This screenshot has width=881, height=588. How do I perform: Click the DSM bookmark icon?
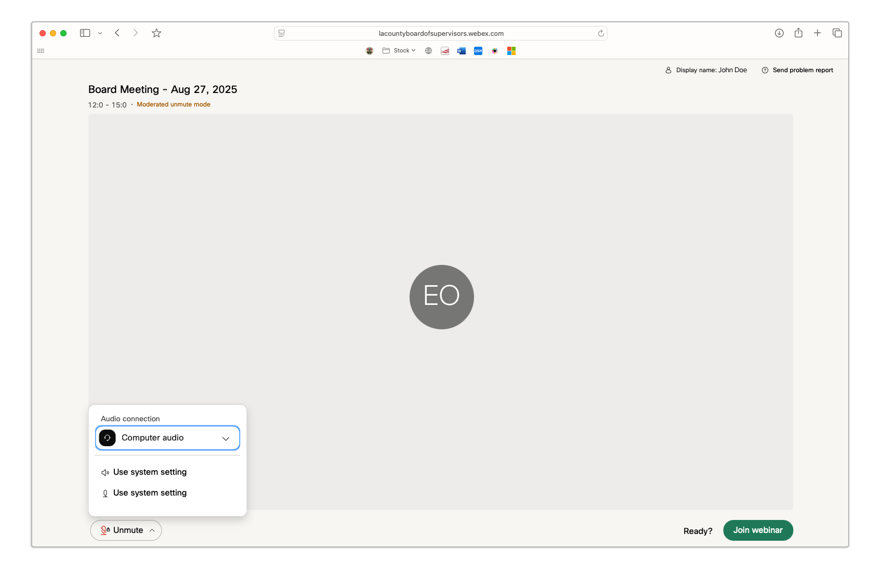pos(478,50)
